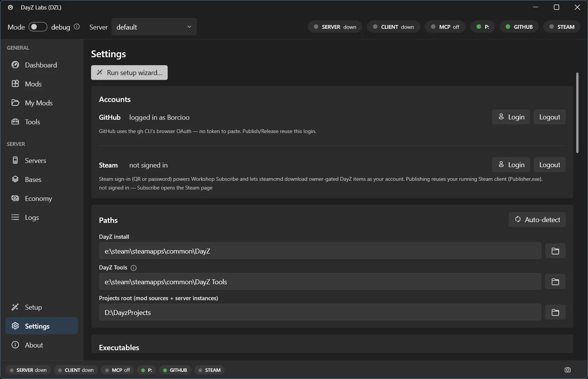
Task: Browse folder for DayZ install path
Action: (555, 251)
